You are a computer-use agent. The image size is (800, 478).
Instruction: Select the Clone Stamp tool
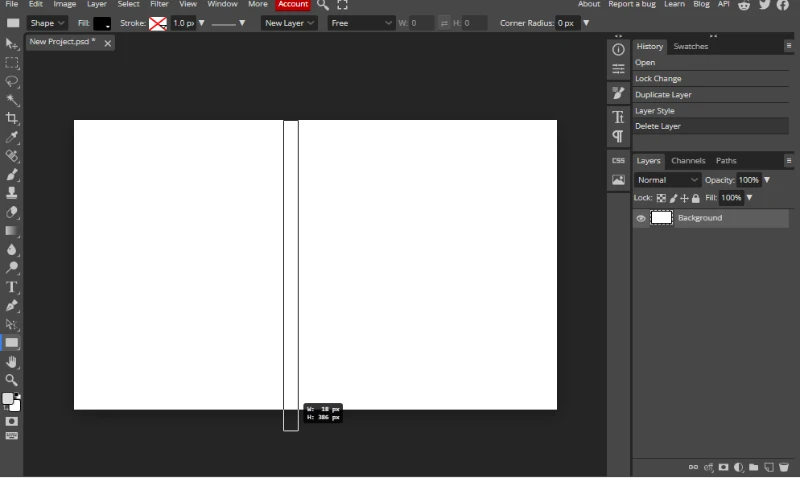(x=11, y=193)
